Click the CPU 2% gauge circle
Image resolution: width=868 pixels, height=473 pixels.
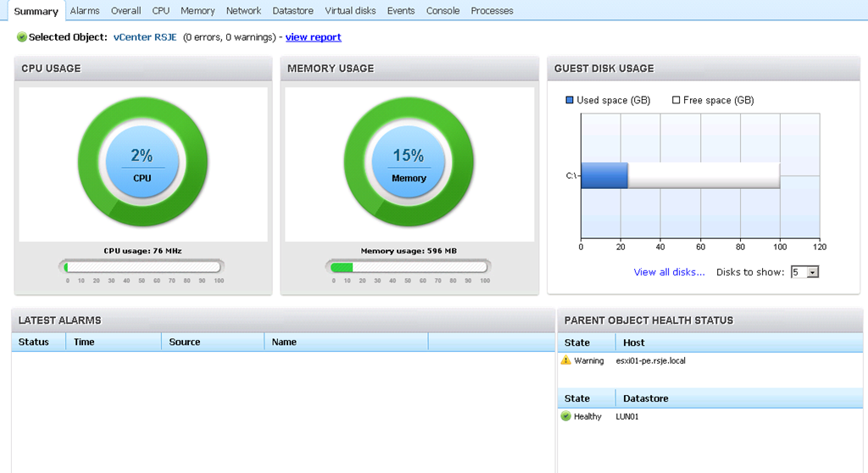click(x=142, y=164)
